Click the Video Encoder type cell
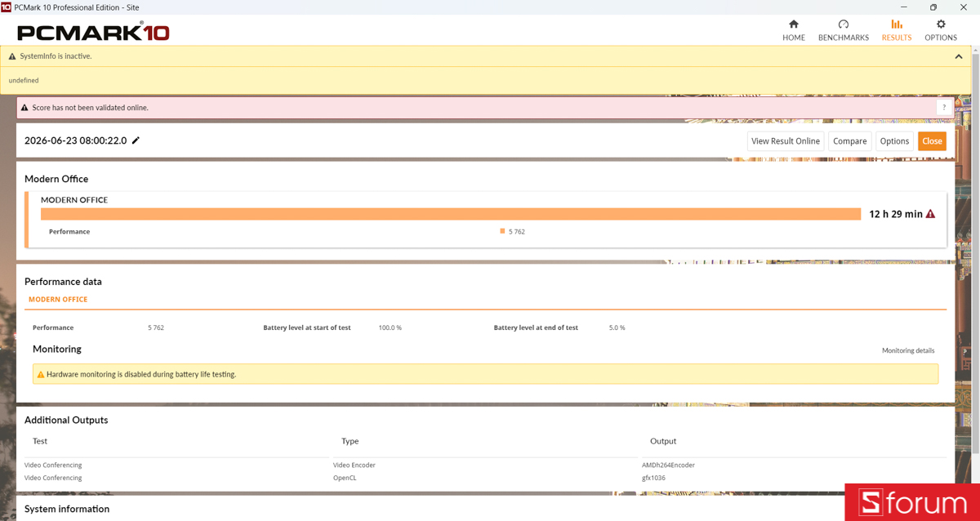980x521 pixels. pyautogui.click(x=354, y=465)
